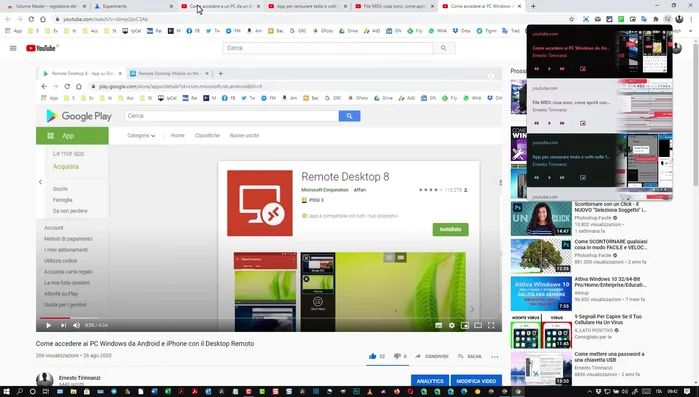Enable picture-in-picture for 'File MIDI'

pos(583,123)
